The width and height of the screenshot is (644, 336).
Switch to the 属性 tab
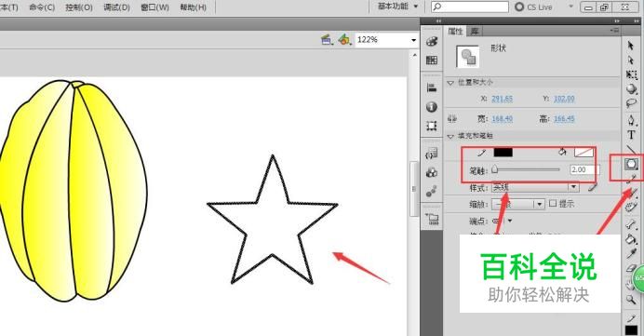455,32
